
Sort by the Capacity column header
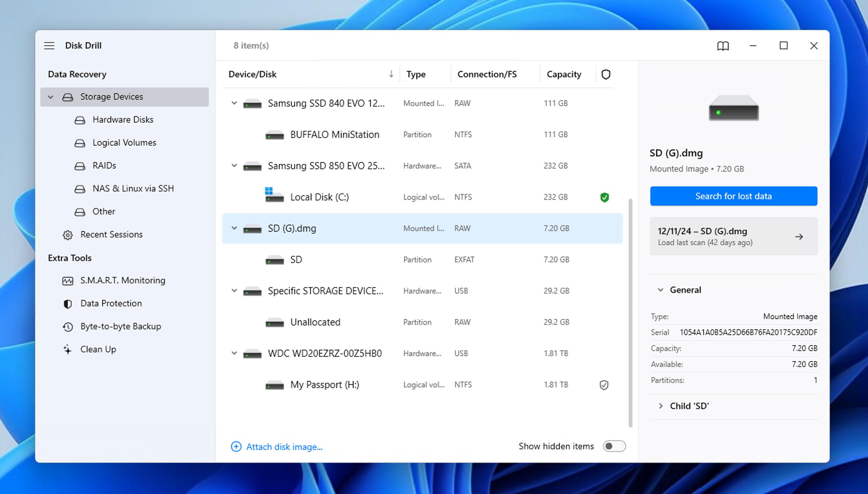(564, 74)
